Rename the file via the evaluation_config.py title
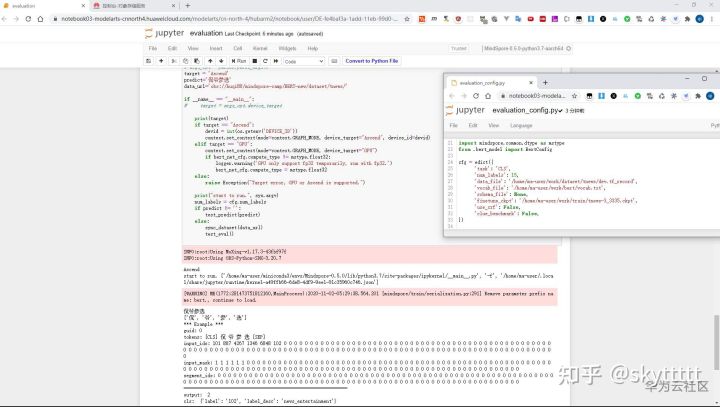Screen dimensions: 720x407 [527, 110]
